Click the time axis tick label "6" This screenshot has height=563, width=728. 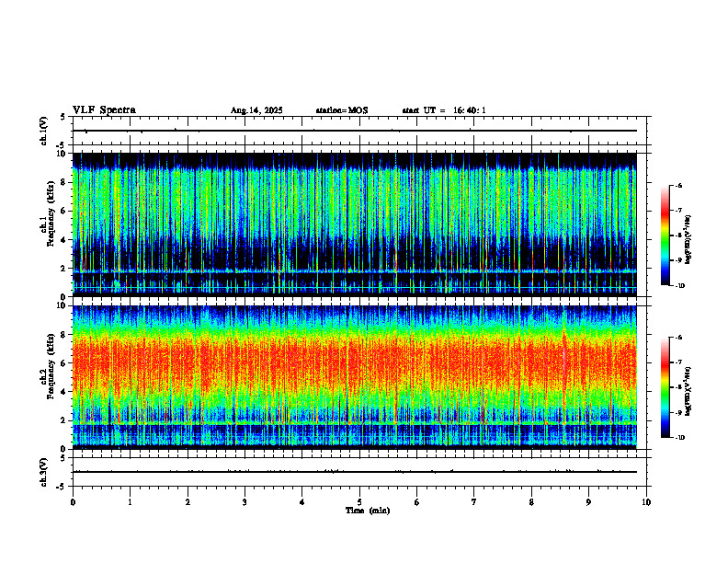pos(417,502)
